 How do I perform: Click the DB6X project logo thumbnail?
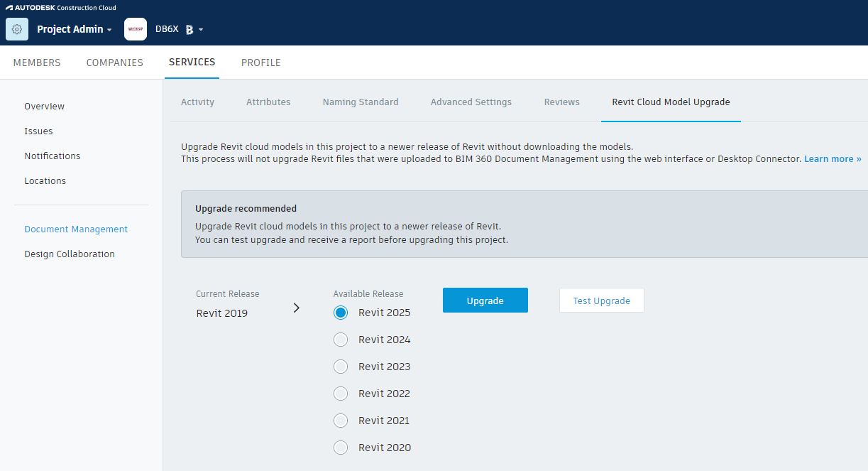(x=136, y=29)
